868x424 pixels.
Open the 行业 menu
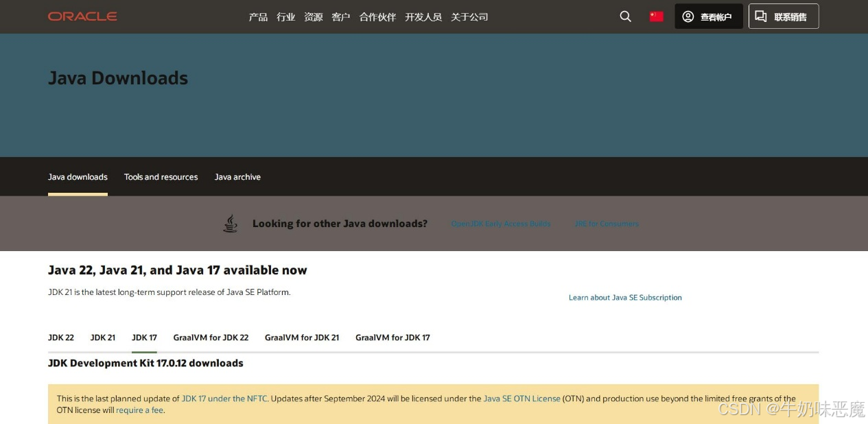pyautogui.click(x=286, y=17)
